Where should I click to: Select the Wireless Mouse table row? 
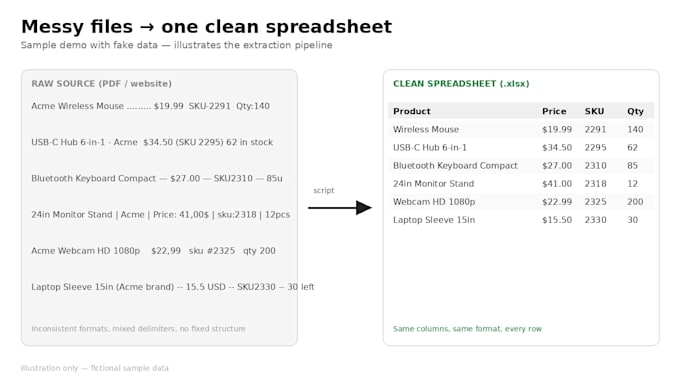(521, 129)
